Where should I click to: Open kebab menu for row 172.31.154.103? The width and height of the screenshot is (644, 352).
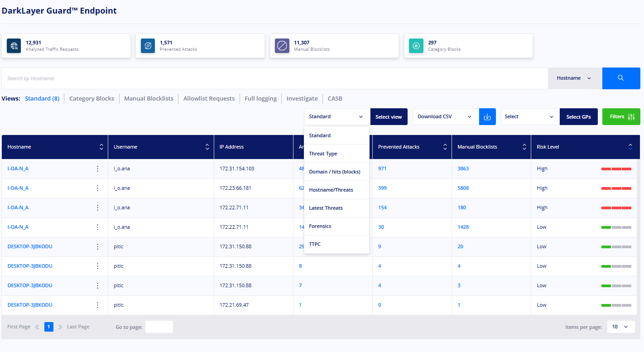[97, 169]
